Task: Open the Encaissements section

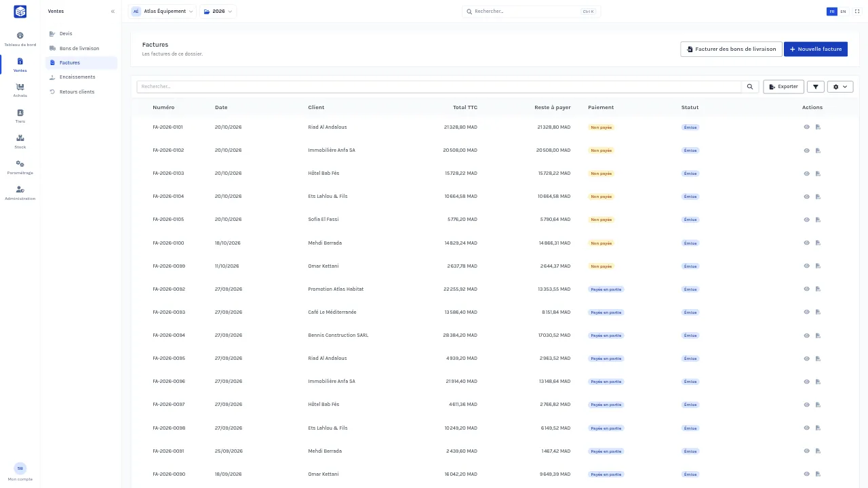Action: [x=81, y=77]
